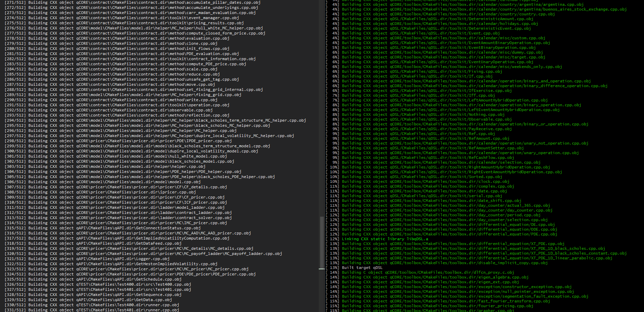Click the compute_closed_form_price.cpp.obj line
The height and width of the screenshot is (312, 644).
coord(135,33)
